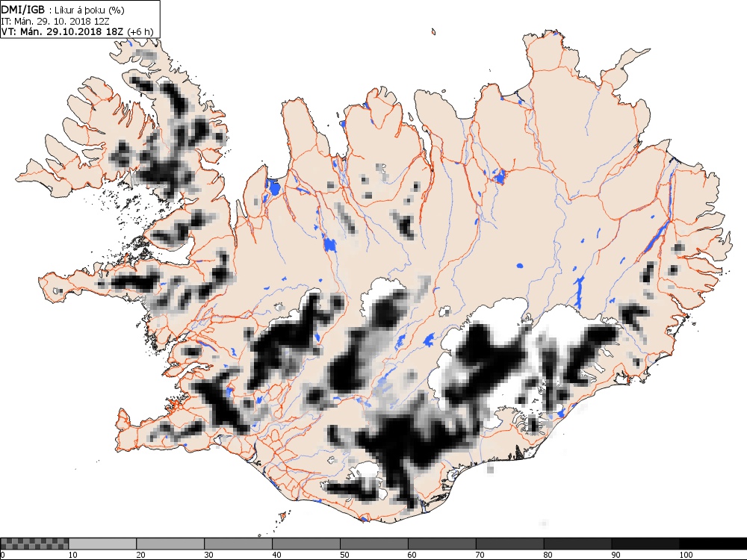Click the legend label "70"
Screen dimensions: 747x560
(x=480, y=555)
